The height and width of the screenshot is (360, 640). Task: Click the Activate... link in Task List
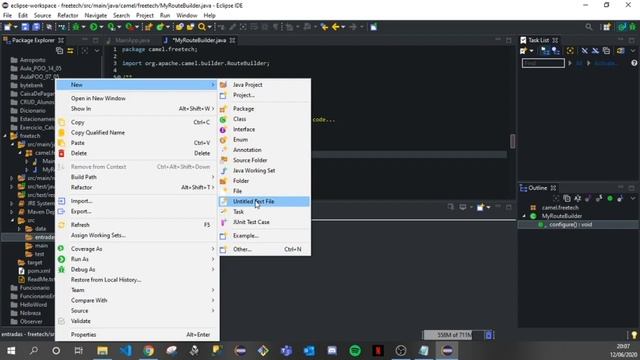point(605,63)
